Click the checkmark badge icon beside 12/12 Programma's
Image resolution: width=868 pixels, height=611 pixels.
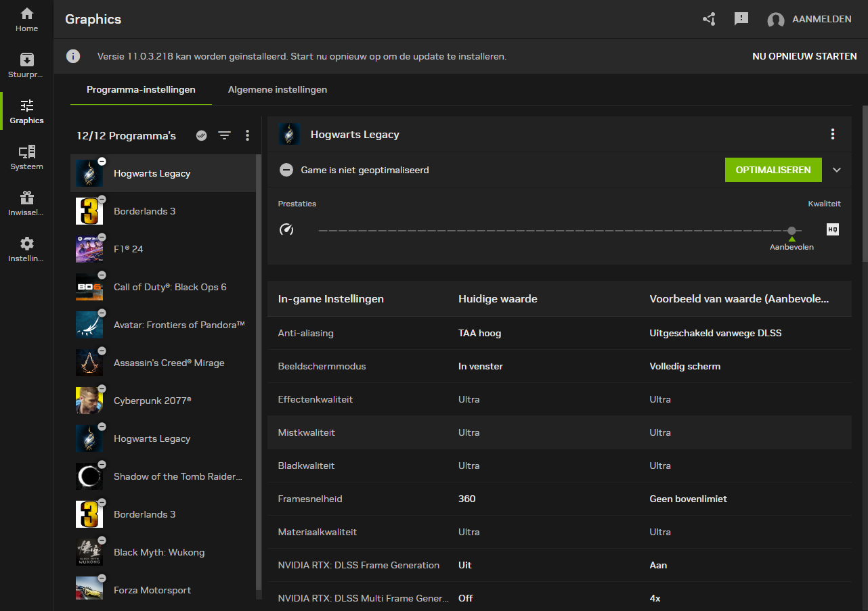[201, 135]
